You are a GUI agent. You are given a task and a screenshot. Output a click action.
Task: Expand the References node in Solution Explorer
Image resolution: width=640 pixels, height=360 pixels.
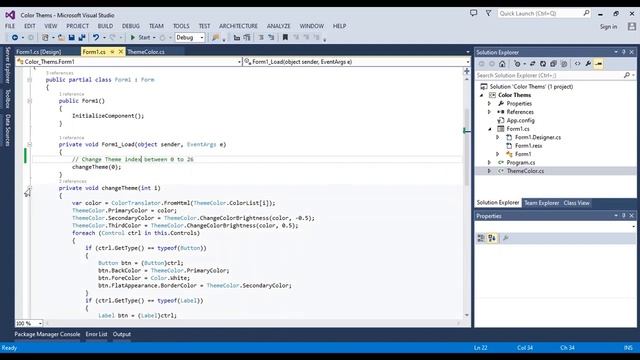[489, 112]
